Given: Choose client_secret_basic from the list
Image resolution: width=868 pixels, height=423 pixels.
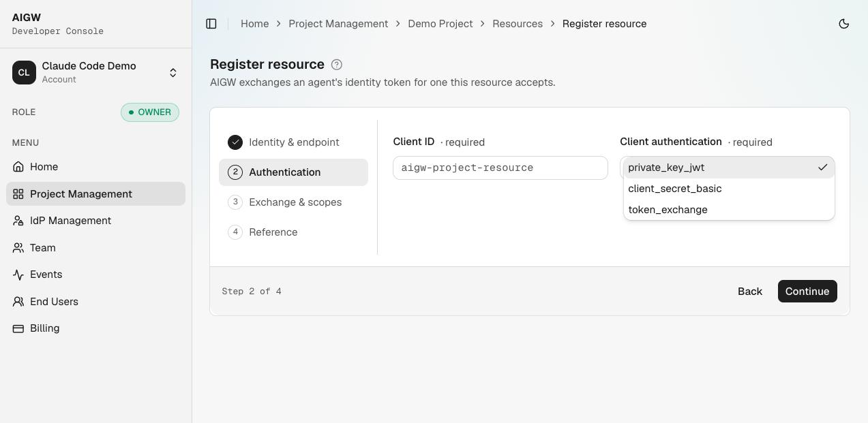Looking at the screenshot, I should click(x=729, y=189).
